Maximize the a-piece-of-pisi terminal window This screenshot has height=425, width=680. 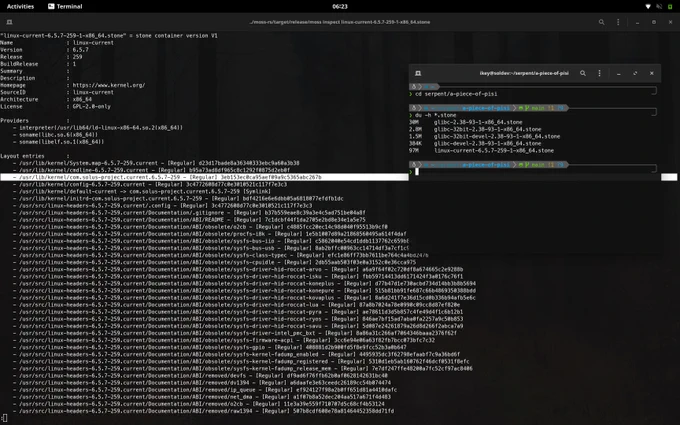(635, 73)
